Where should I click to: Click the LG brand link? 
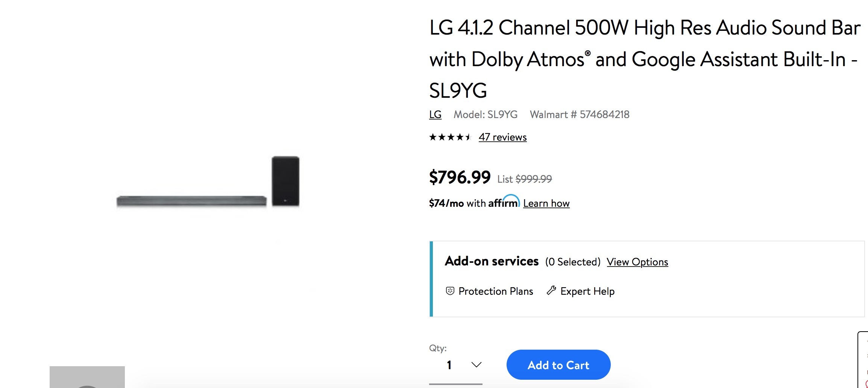(x=435, y=114)
